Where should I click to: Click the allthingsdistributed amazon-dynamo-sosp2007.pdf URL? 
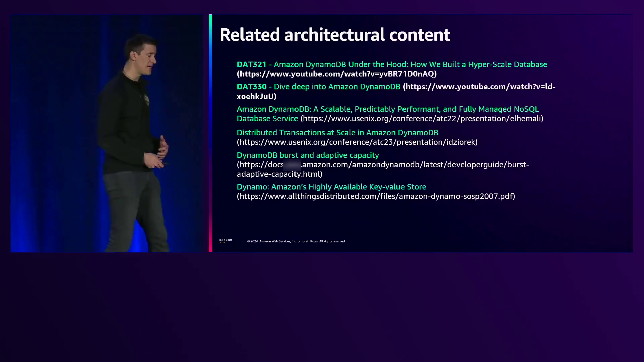pyautogui.click(x=376, y=196)
